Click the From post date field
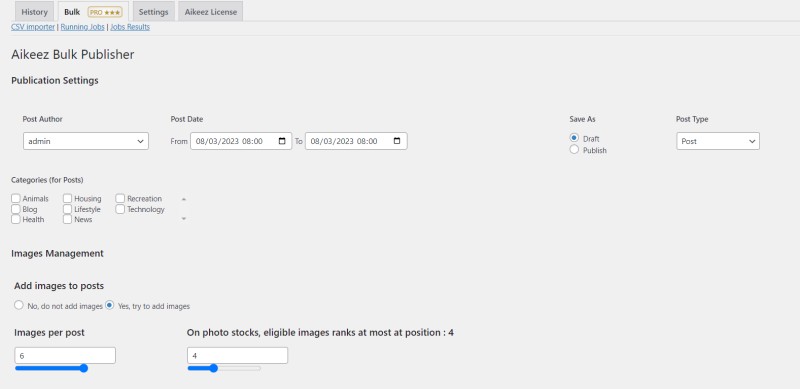The height and width of the screenshot is (389, 800). (241, 141)
